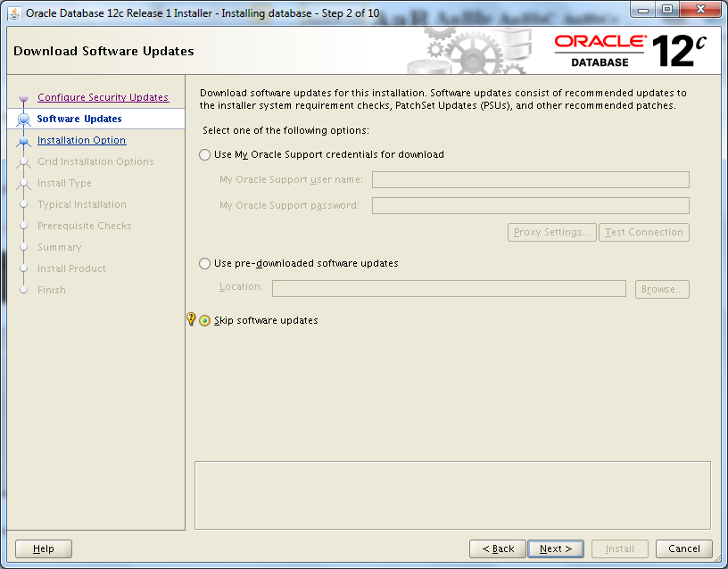
Task: Click the disabled Install button
Action: click(x=620, y=548)
